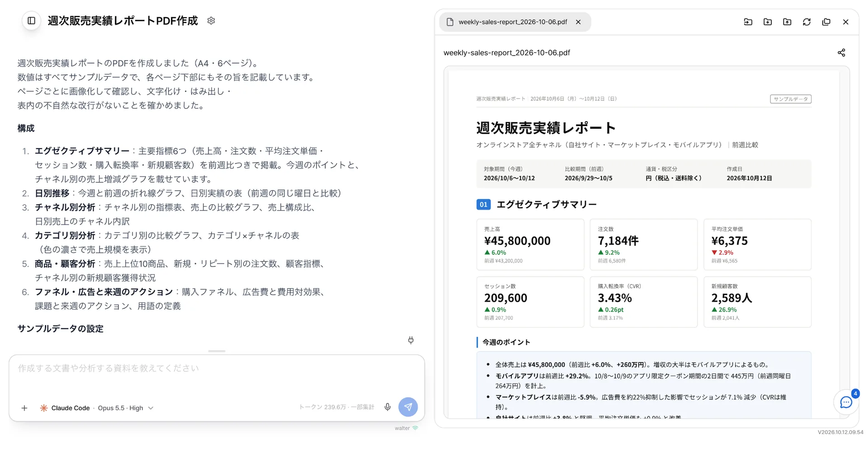Image resolution: width=868 pixels, height=449 pixels.
Task: Click the 平均注文単価 ¥6,375 card
Action: 757,244
